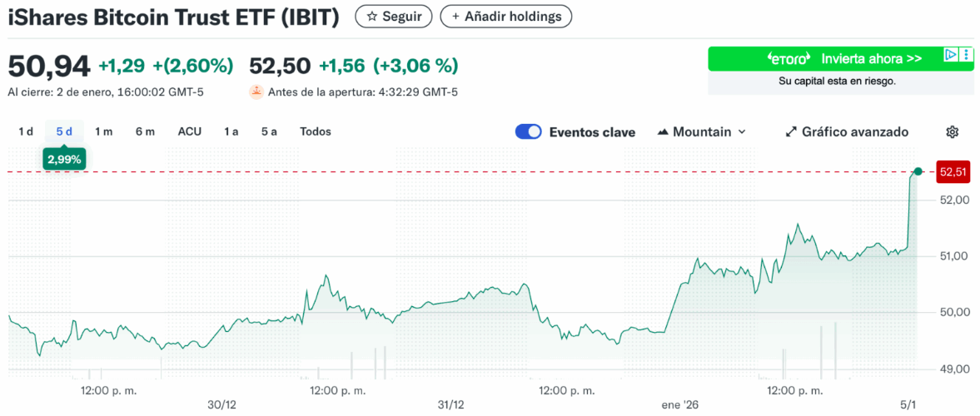Viewport: 980px width, 416px height.
Task: Click Su capital esta en riesgo text
Action: point(837,81)
